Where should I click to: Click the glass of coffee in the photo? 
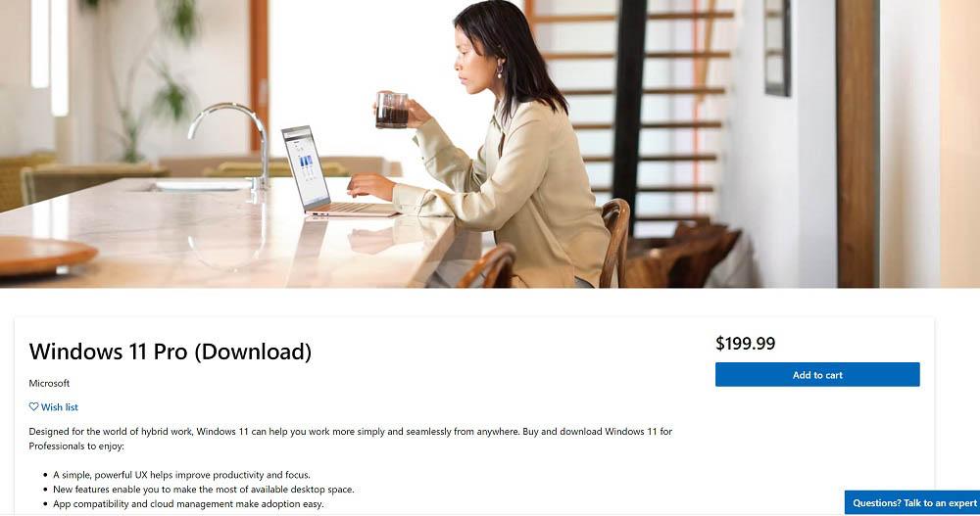(392, 110)
